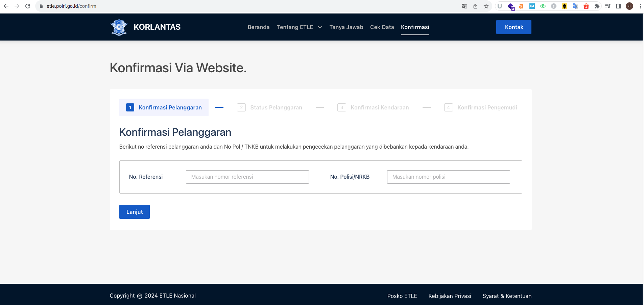Click the blue M extension icon
644x305 pixels.
tap(532, 6)
